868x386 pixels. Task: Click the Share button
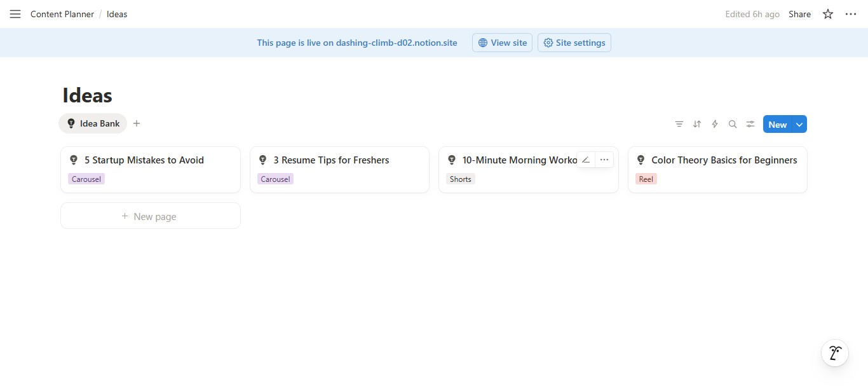coord(799,14)
